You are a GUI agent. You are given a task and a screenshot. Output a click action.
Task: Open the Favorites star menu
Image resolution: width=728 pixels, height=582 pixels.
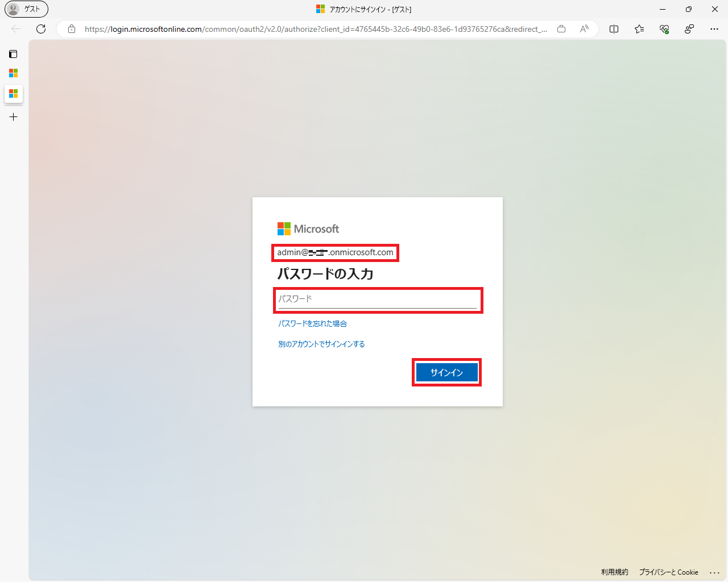pos(639,29)
